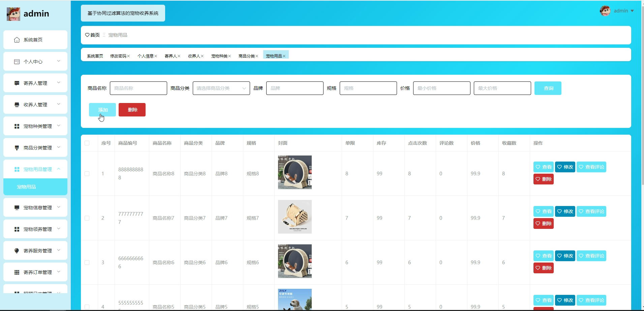Image resolution: width=644 pixels, height=311 pixels.
Task: Click the admin avatar in the sidebar header
Action: coord(13,14)
